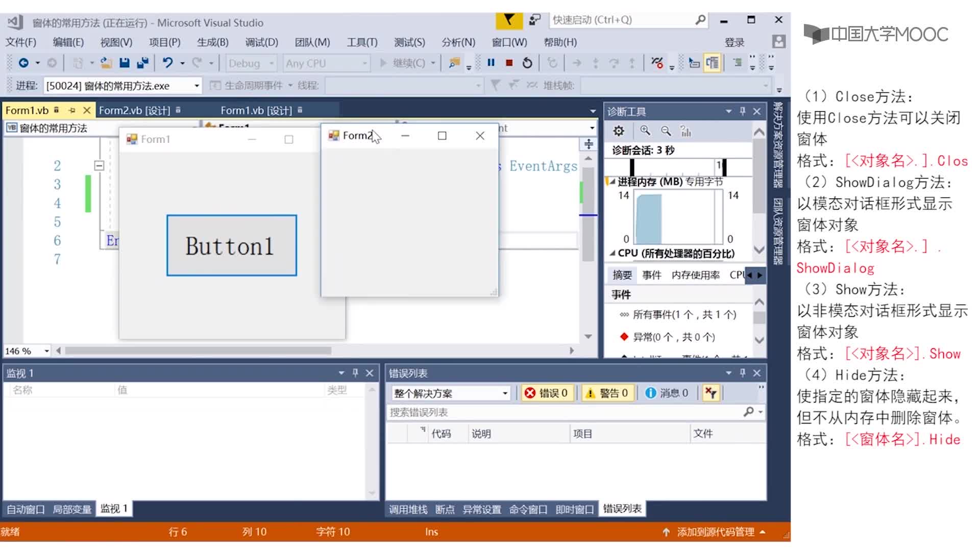The width and height of the screenshot is (980, 551).
Task: Collapse the code outlining minus box
Action: pyautogui.click(x=99, y=165)
